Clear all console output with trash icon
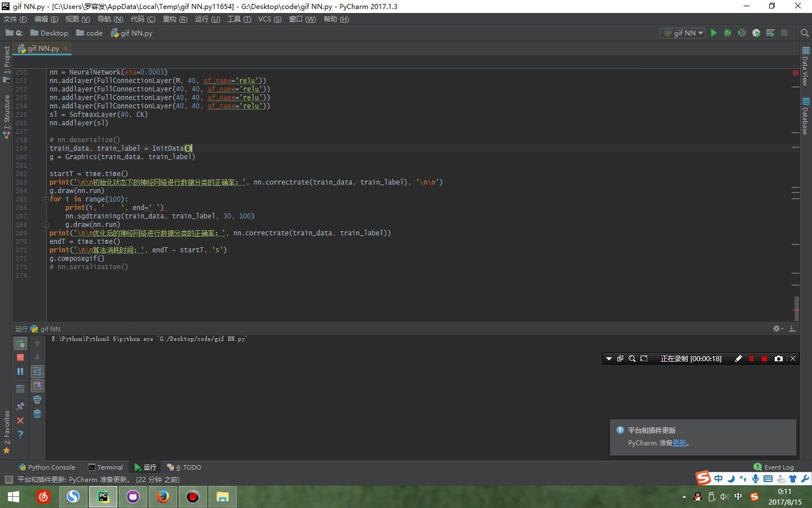 click(x=37, y=414)
